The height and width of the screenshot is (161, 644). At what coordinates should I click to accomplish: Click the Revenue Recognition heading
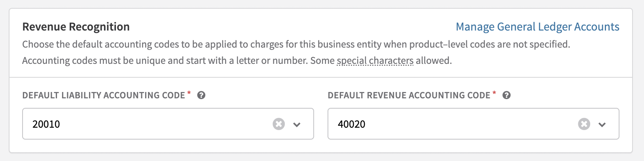click(x=76, y=27)
